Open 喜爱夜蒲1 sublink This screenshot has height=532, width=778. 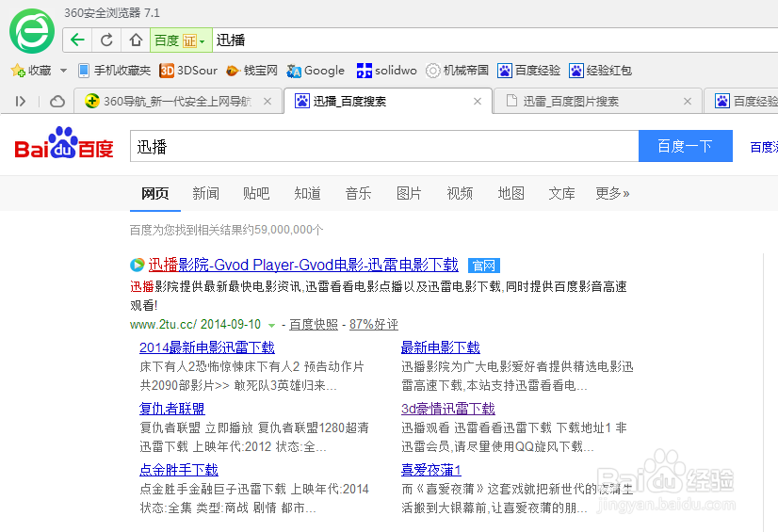431,470
